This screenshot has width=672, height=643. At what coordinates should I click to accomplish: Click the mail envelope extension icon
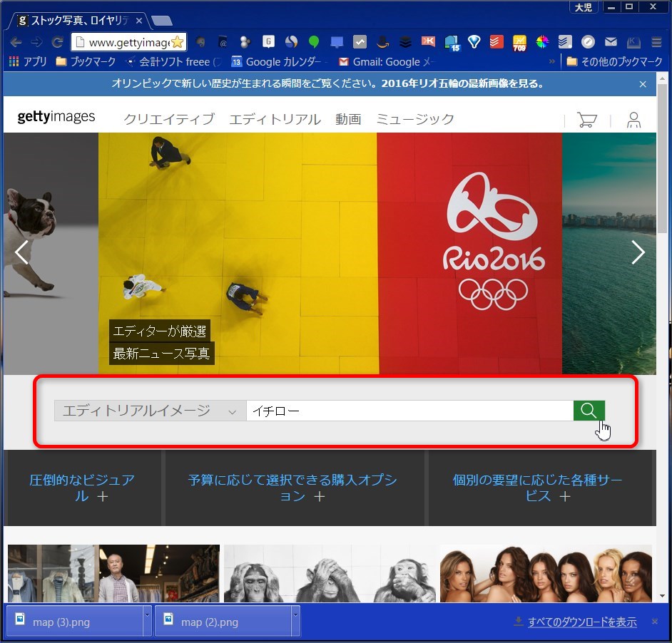coord(611,42)
